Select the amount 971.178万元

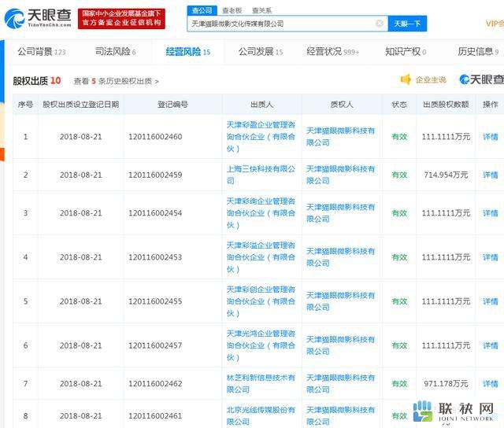pyautogui.click(x=446, y=384)
